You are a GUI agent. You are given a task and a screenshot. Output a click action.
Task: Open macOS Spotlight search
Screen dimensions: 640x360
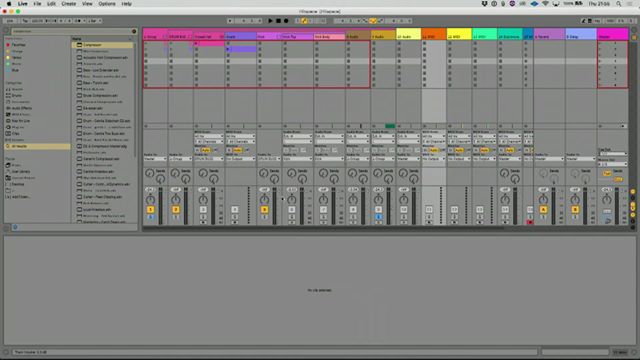coord(619,4)
